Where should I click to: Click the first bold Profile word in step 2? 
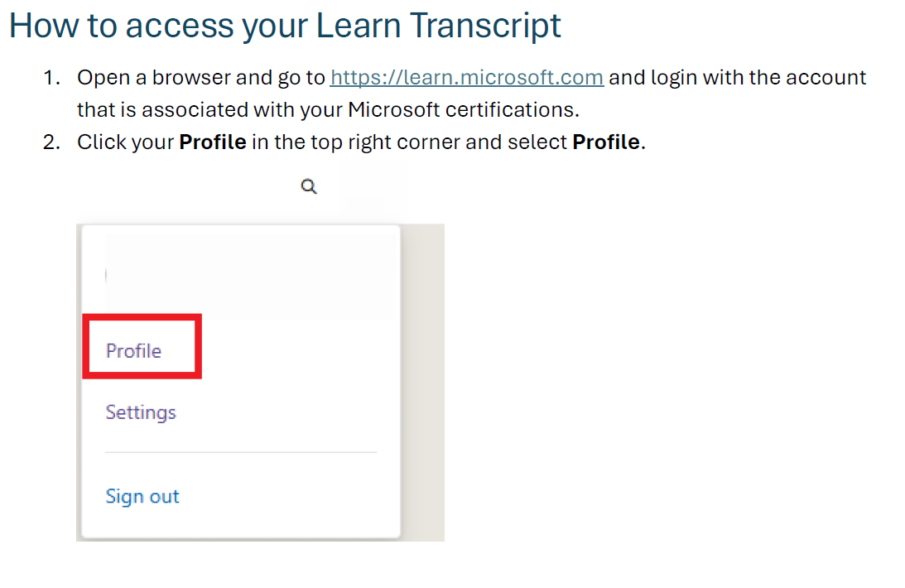pyautogui.click(x=213, y=142)
